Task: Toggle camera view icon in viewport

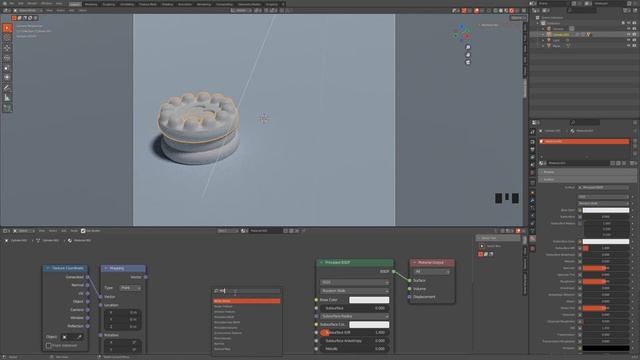Action: tap(468, 62)
